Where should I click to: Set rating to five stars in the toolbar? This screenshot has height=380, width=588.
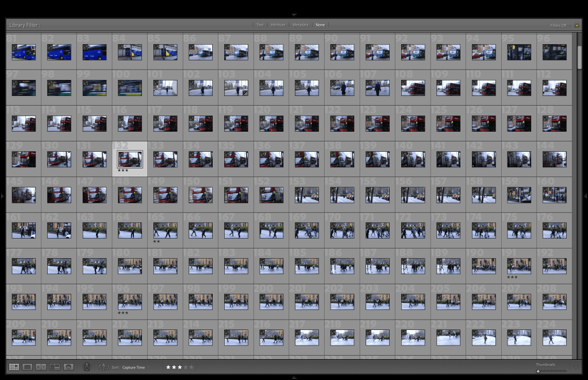191,367
